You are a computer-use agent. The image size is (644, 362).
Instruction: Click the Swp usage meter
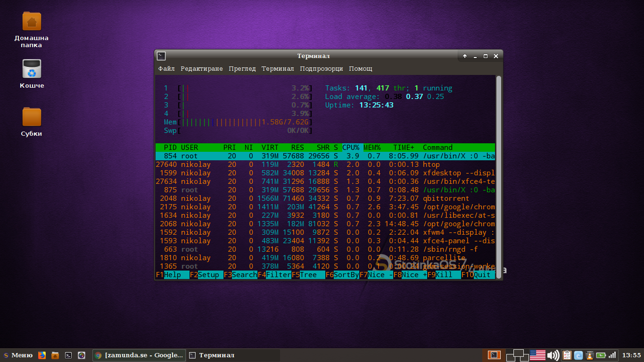pos(238,131)
